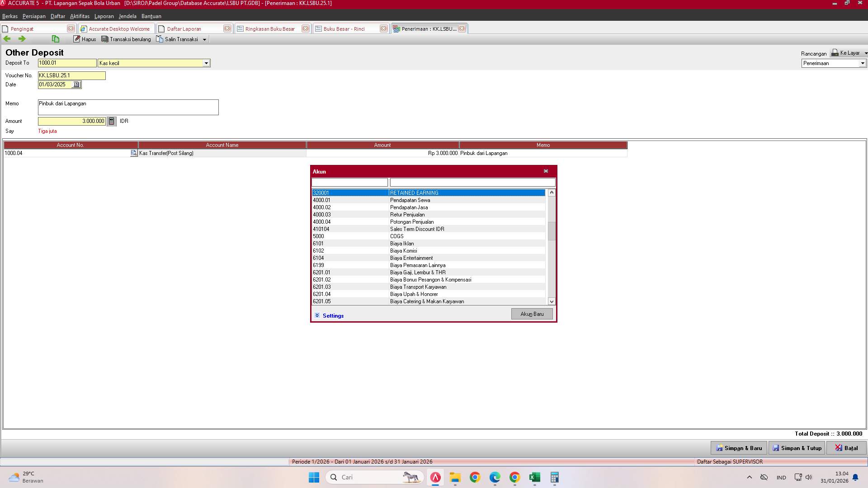Viewport: 868px width, 488px height.
Task: Open the Ke Layar output dropdown
Action: [x=864, y=53]
